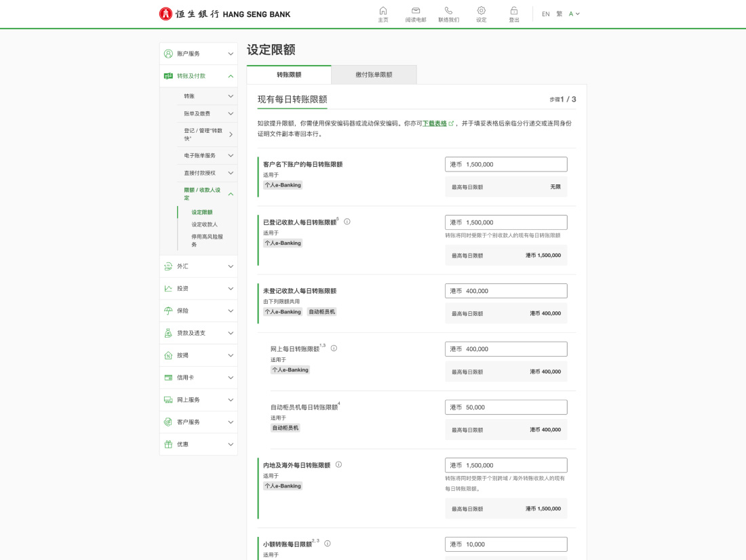746x560 pixels.
Task: Click info icon beside 网上每日转账限额
Action: tap(334, 348)
